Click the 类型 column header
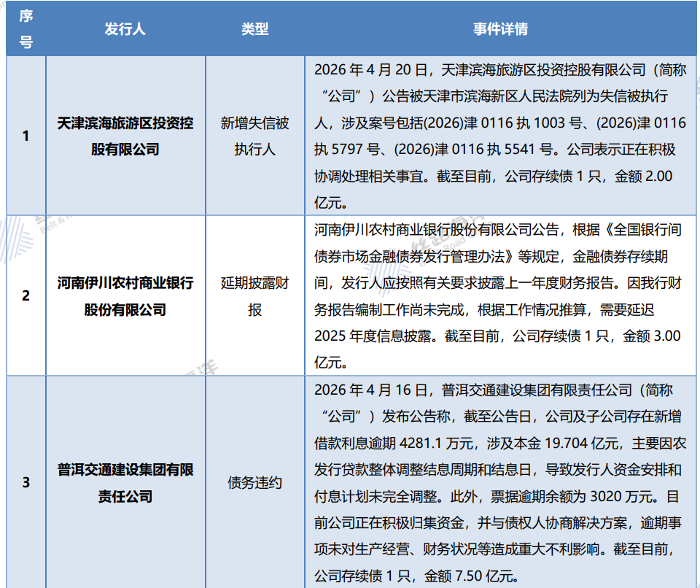 click(254, 29)
